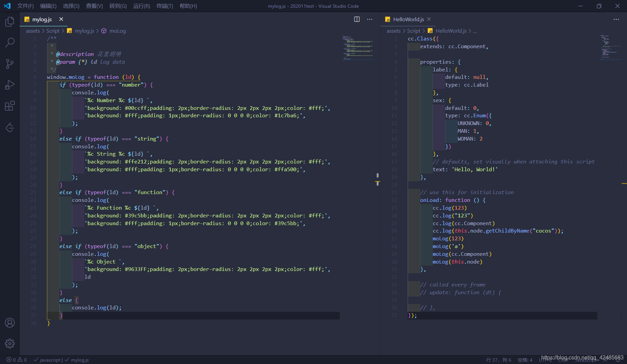
Task: Click '"number"' string on line 7
Action: click(131, 85)
